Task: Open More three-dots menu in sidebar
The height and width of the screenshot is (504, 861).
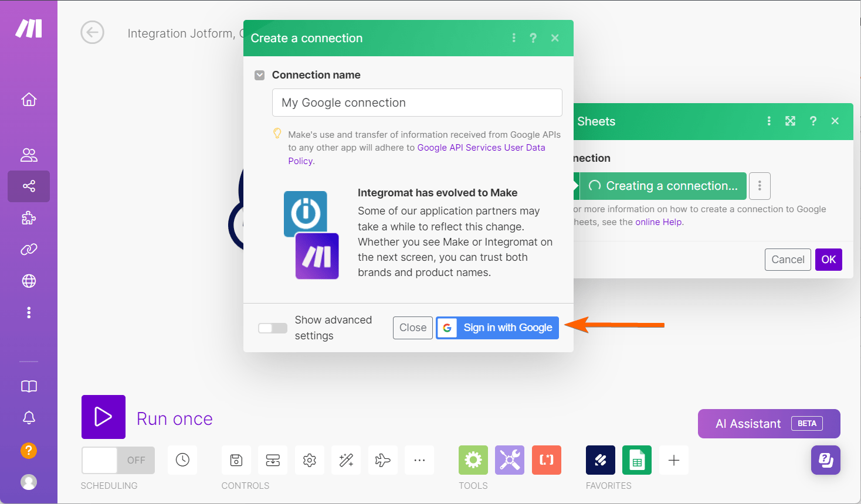Action: click(29, 312)
